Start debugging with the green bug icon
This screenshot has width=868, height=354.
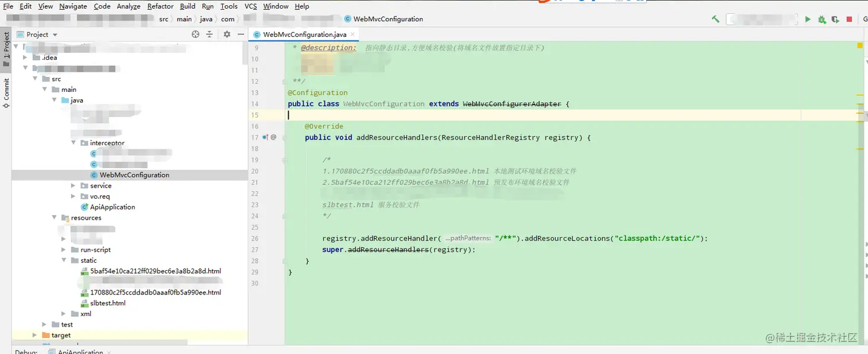821,19
